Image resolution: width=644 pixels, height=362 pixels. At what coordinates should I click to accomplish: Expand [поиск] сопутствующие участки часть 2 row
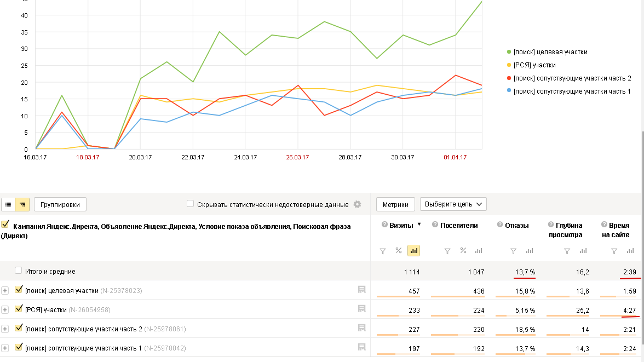(5, 329)
